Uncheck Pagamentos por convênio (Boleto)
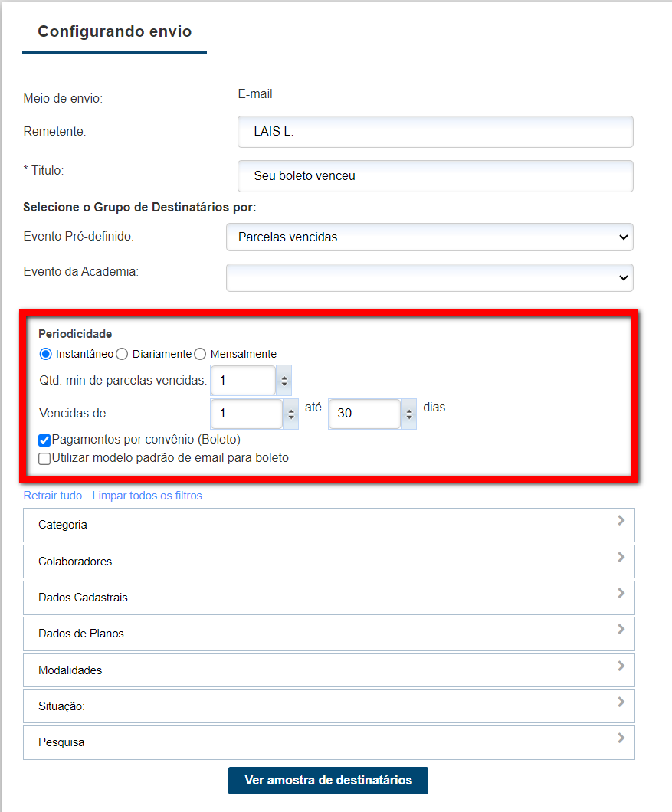The width and height of the screenshot is (672, 812). 45,440
